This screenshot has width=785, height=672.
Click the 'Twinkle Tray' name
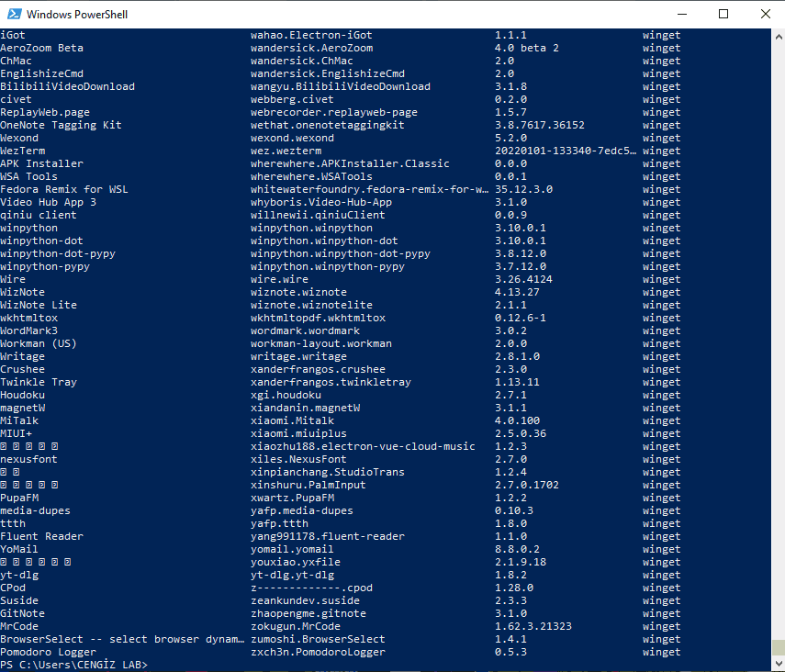click(39, 382)
